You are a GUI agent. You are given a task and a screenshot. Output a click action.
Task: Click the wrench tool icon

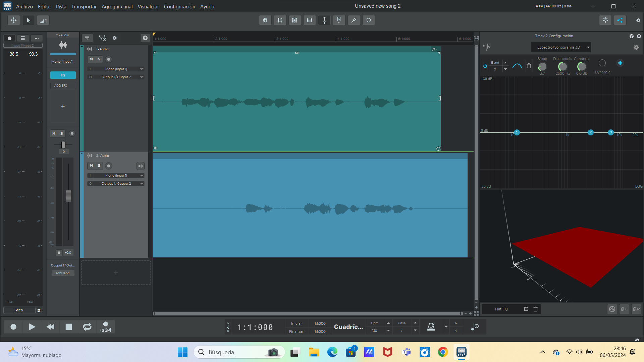(x=354, y=20)
